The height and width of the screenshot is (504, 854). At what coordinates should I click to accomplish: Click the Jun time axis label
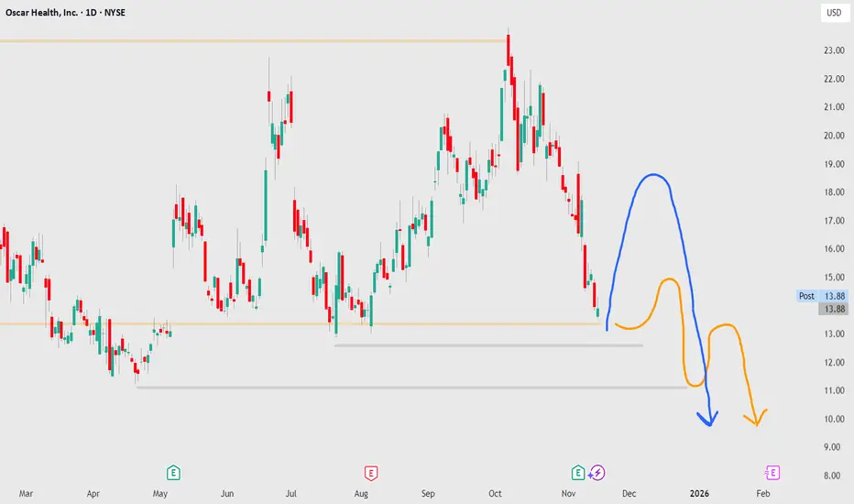pos(227,494)
